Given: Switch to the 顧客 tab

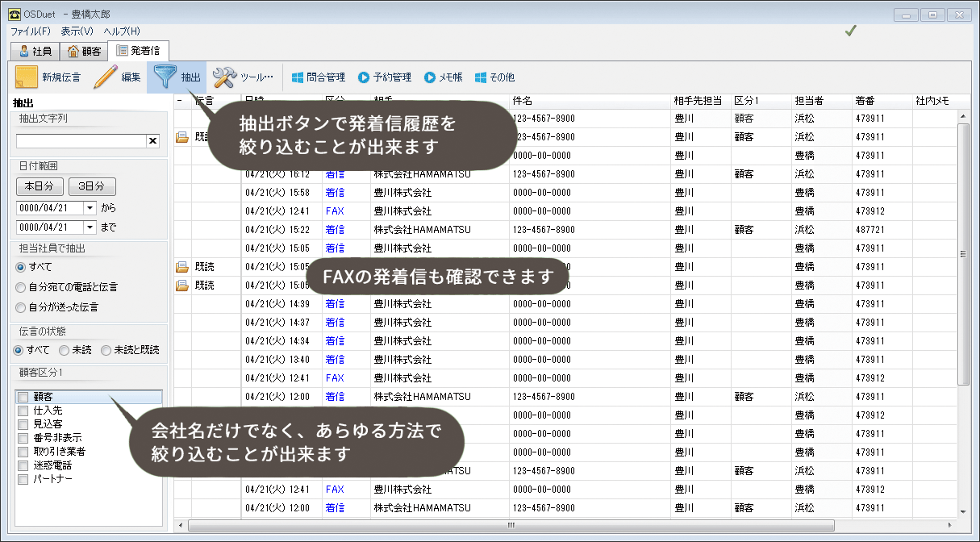Looking at the screenshot, I should [85, 51].
